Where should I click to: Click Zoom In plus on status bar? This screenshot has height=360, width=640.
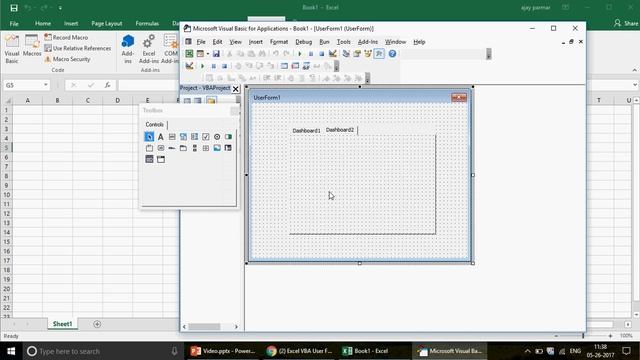[610, 336]
